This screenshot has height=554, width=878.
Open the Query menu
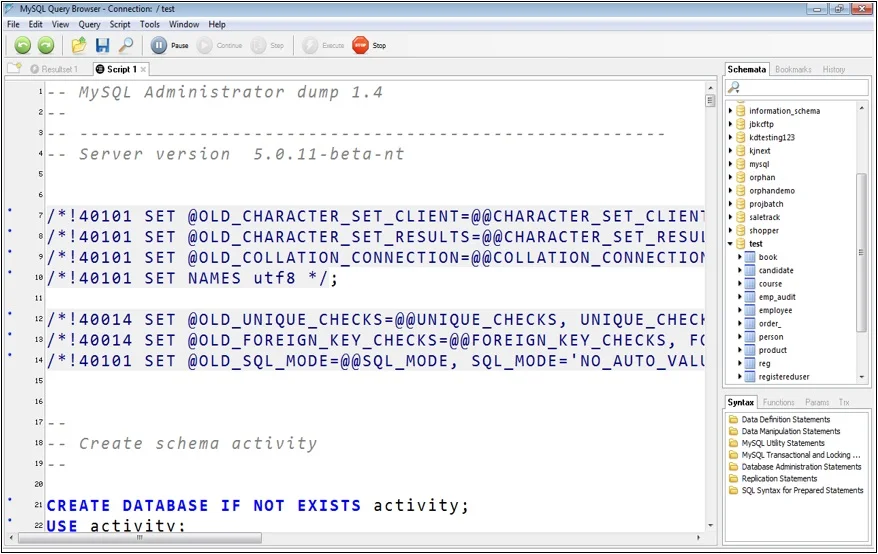pyautogui.click(x=89, y=24)
